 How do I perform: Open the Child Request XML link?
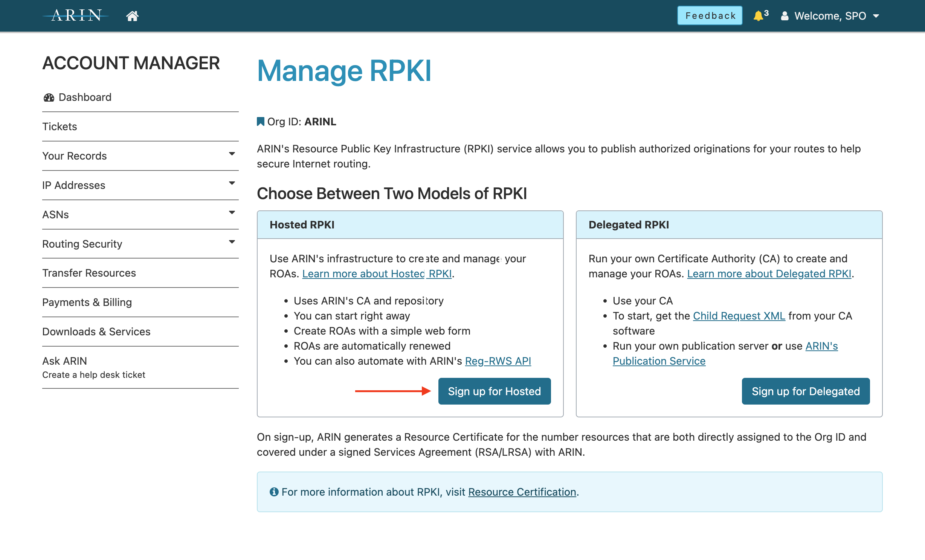[x=739, y=316]
